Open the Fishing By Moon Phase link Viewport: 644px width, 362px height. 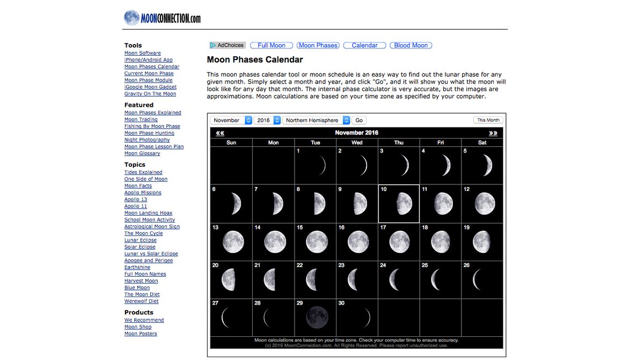tap(152, 127)
